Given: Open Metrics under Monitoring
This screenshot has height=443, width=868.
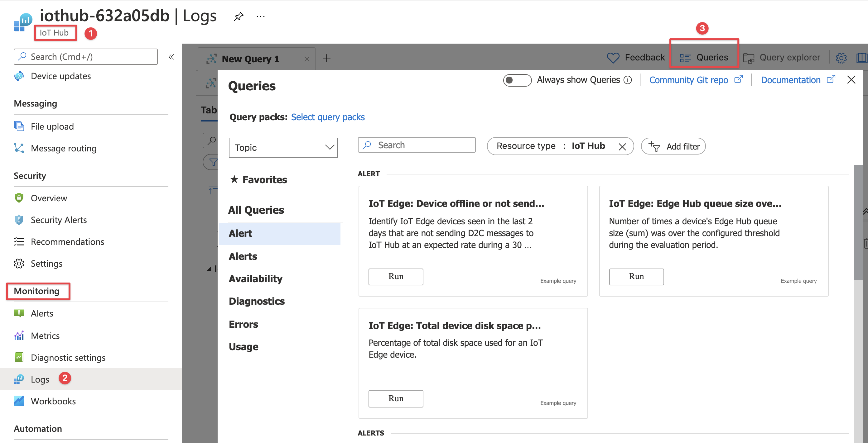Looking at the screenshot, I should click(45, 336).
